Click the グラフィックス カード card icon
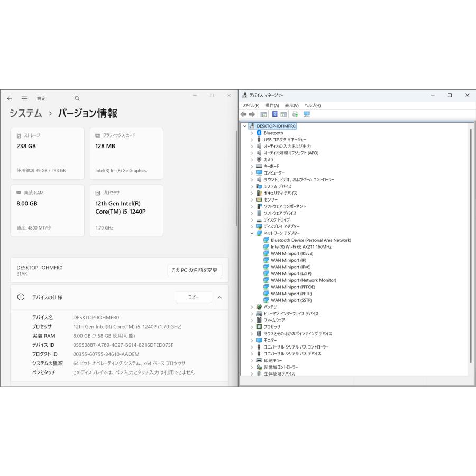The width and height of the screenshot is (476, 476). coord(98,135)
